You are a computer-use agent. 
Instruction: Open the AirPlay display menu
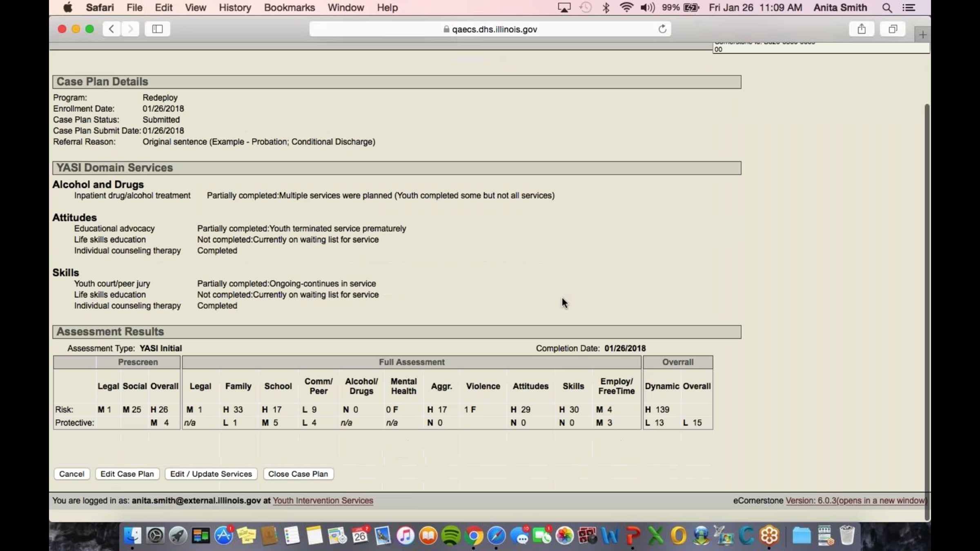click(564, 7)
